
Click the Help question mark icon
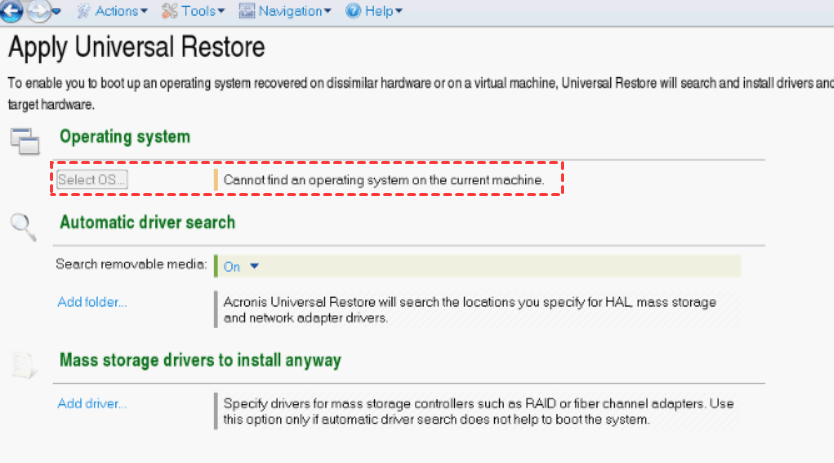[353, 11]
